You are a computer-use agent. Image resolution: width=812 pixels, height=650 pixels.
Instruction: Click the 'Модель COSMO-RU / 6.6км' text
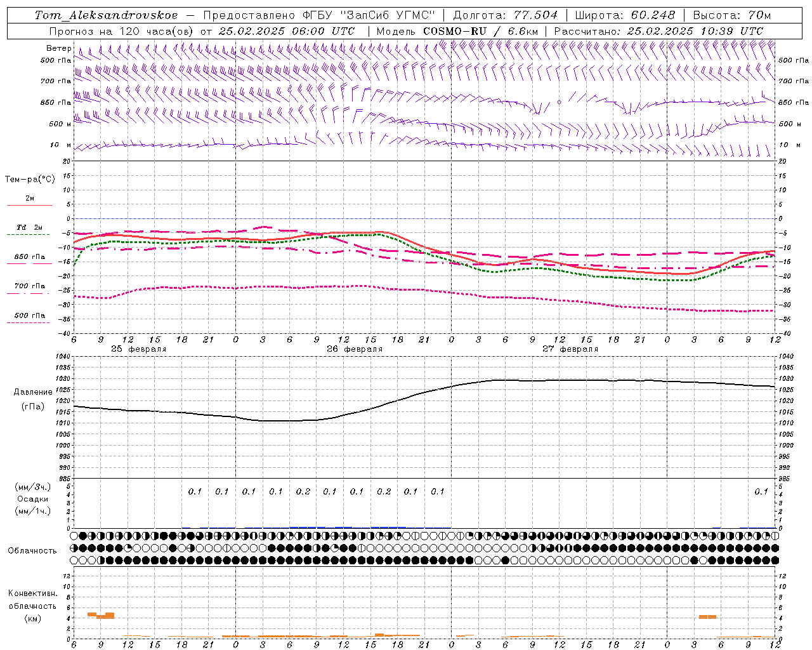coord(457,31)
